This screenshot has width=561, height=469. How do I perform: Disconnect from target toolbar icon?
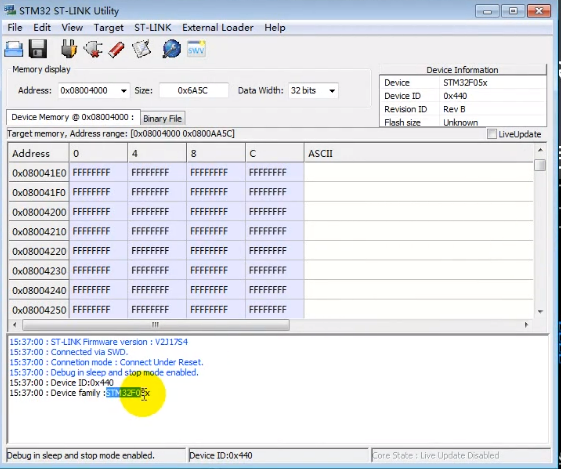[x=93, y=49]
